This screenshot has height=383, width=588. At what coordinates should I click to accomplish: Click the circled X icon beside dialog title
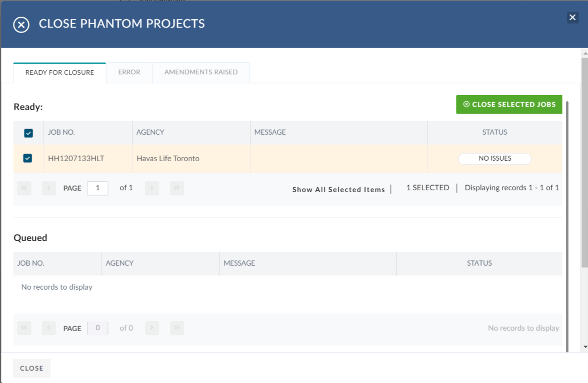pyautogui.click(x=21, y=24)
